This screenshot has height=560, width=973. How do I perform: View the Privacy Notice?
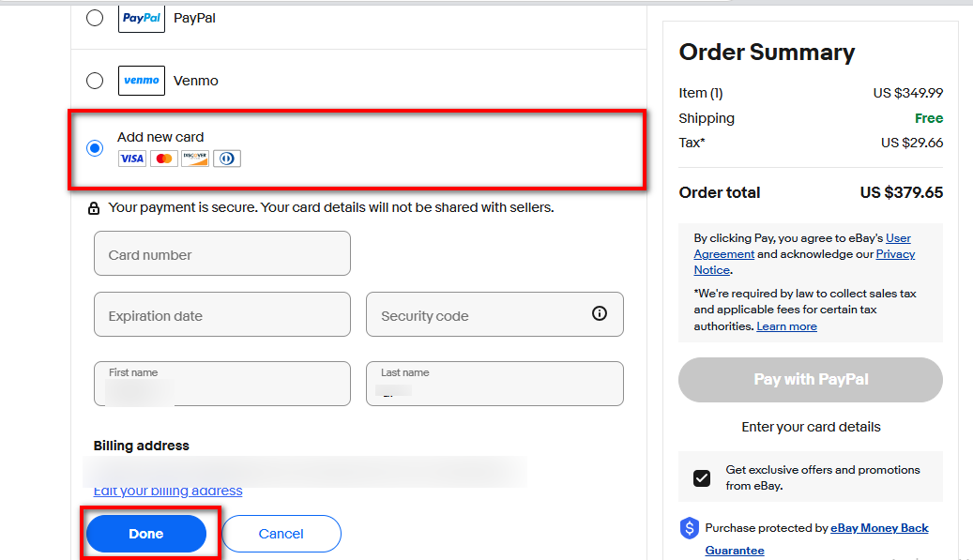tap(895, 253)
